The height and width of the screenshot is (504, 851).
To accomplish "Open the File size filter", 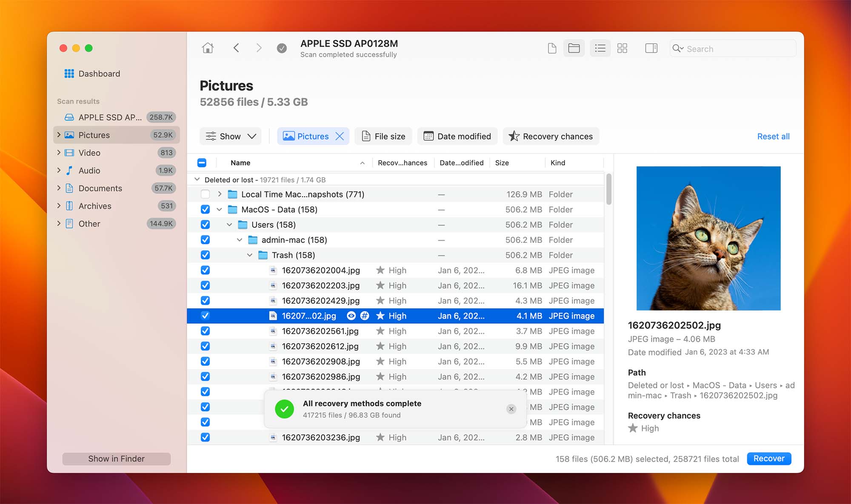I will [x=383, y=136].
